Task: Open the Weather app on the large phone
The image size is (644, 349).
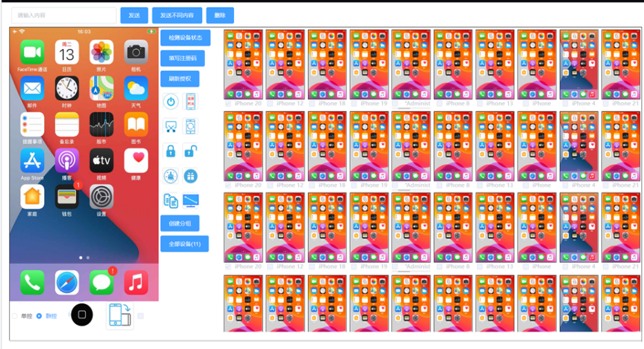Action: click(x=136, y=88)
